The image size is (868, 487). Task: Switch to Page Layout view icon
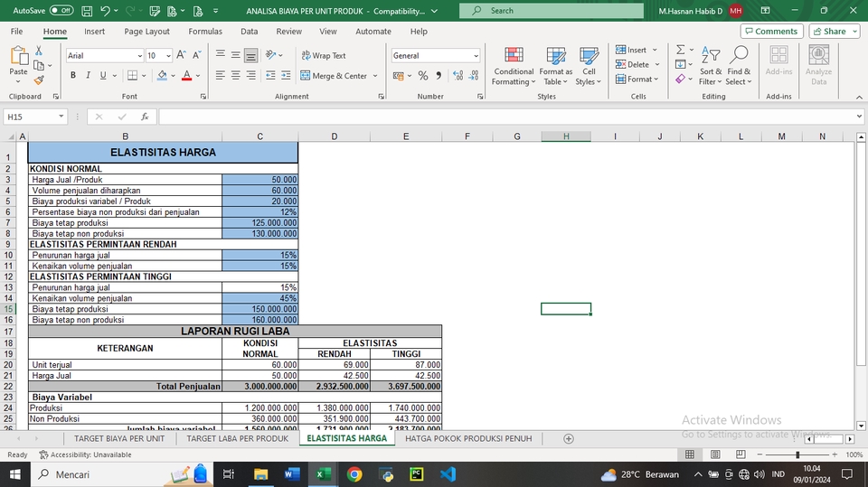(x=715, y=454)
